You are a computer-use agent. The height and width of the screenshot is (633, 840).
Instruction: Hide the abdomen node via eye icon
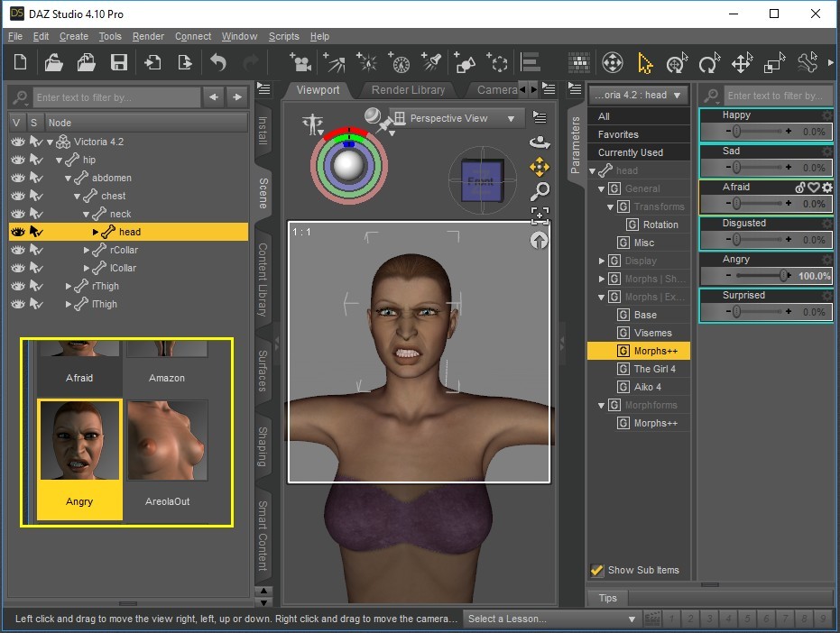coord(18,178)
